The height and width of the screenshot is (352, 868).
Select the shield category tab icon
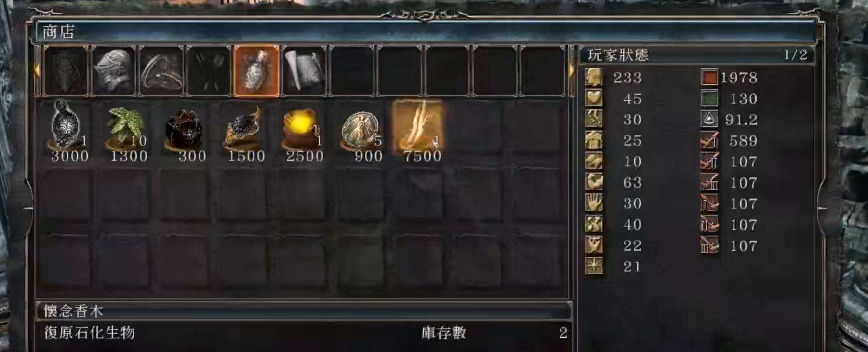pos(66,71)
